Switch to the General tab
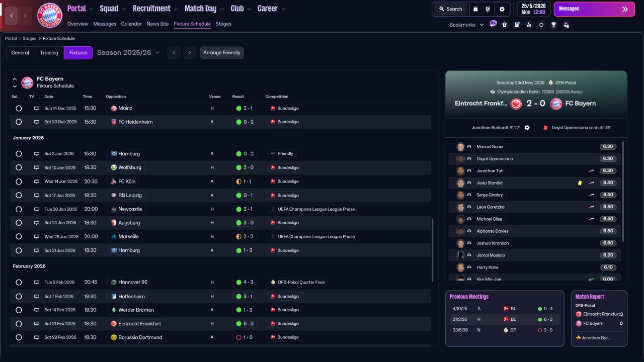The image size is (644, 362). tap(20, 53)
